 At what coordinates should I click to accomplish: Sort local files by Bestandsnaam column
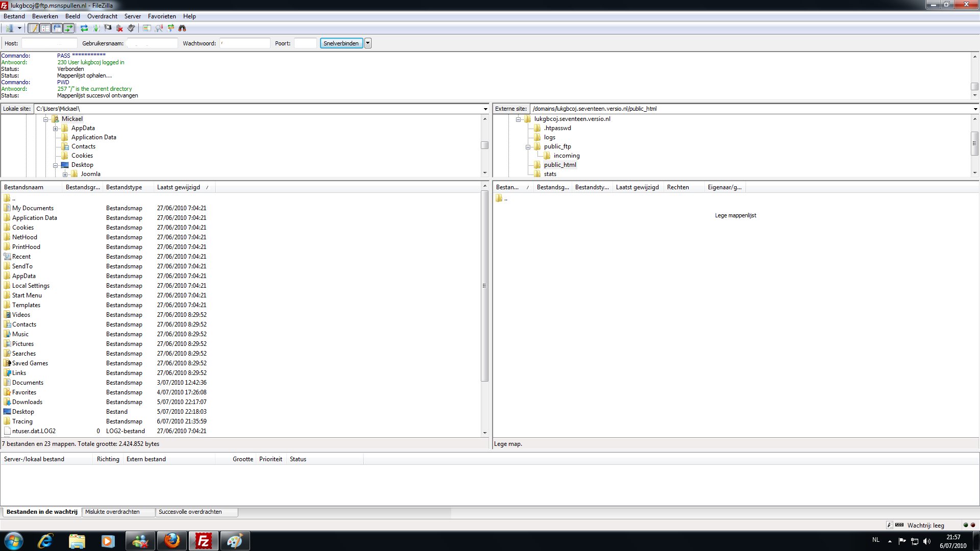tap(32, 187)
